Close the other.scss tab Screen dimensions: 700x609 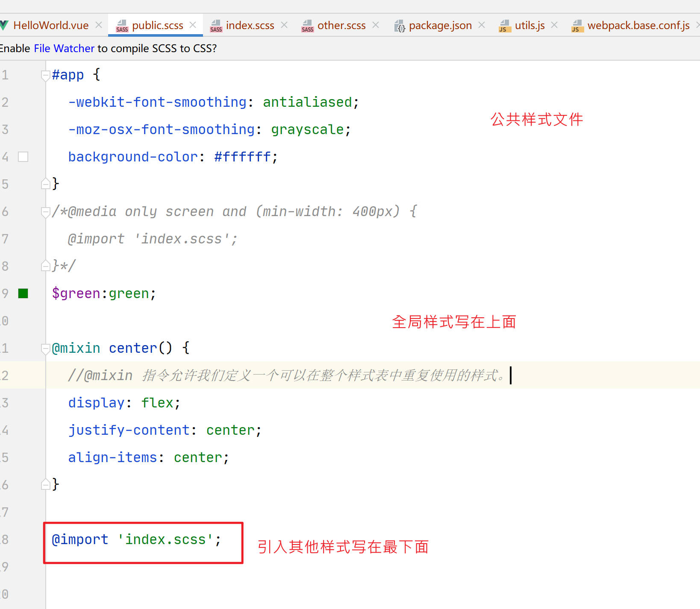point(376,25)
